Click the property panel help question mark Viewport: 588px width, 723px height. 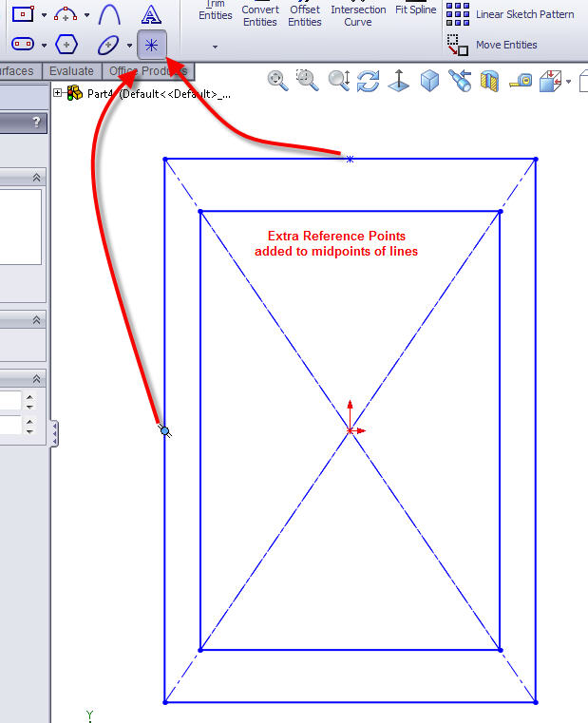(37, 122)
